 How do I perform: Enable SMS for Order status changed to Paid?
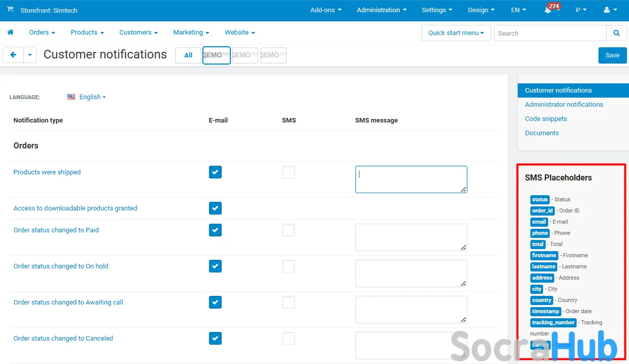click(x=288, y=230)
